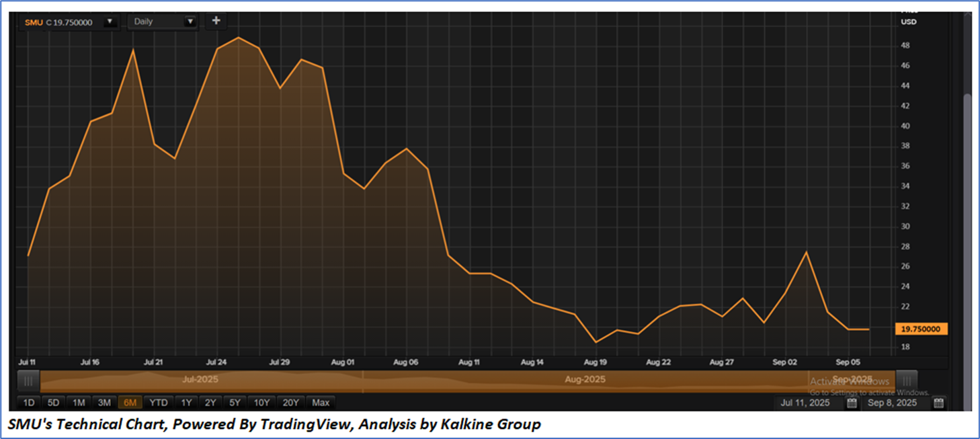Click the USD currency label

tap(909, 22)
